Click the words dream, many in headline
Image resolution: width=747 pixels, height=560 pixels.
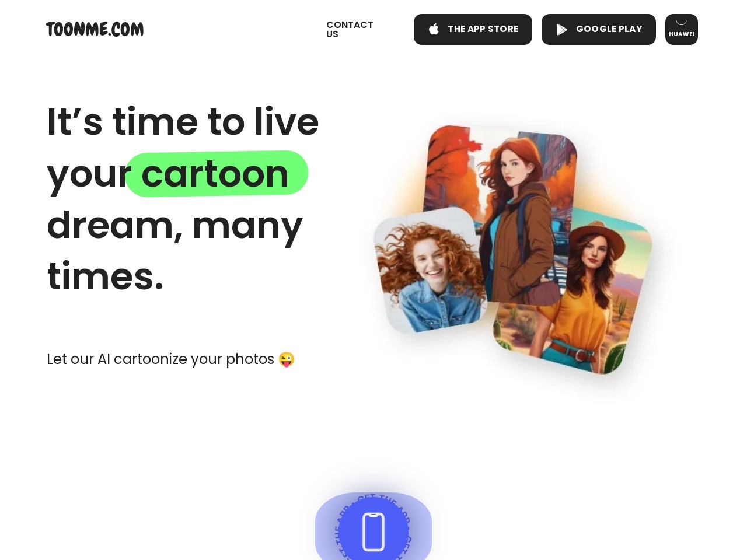(x=174, y=226)
